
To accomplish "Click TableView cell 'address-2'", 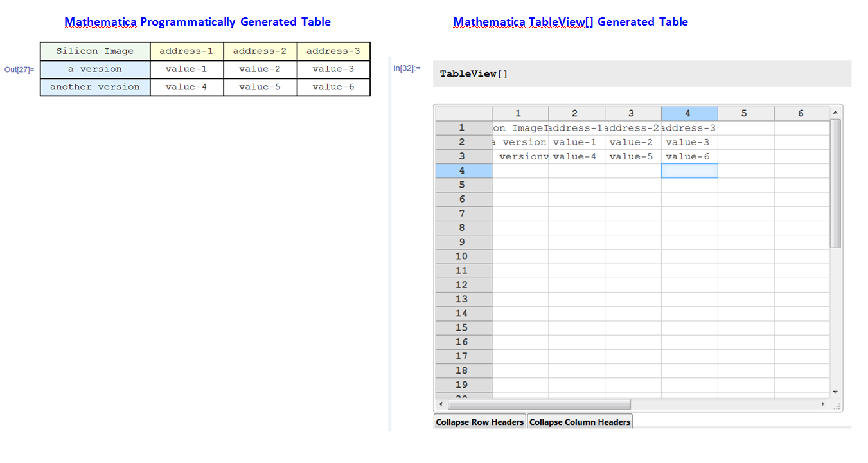I will pos(633,128).
